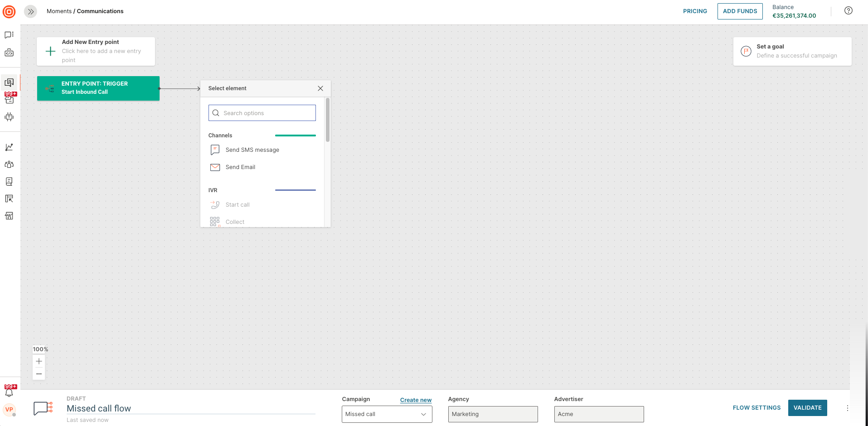Select Send SMS message element
Image resolution: width=868 pixels, height=426 pixels.
252,150
